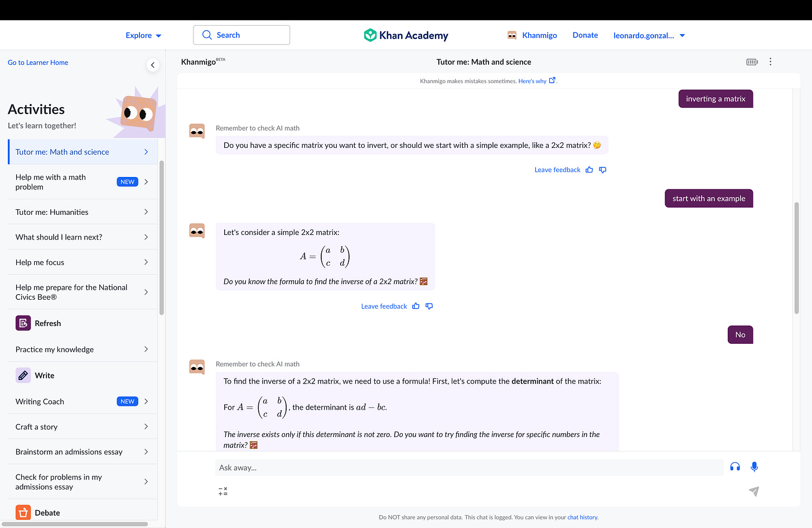Click the NEW badge on math problem

(x=127, y=182)
